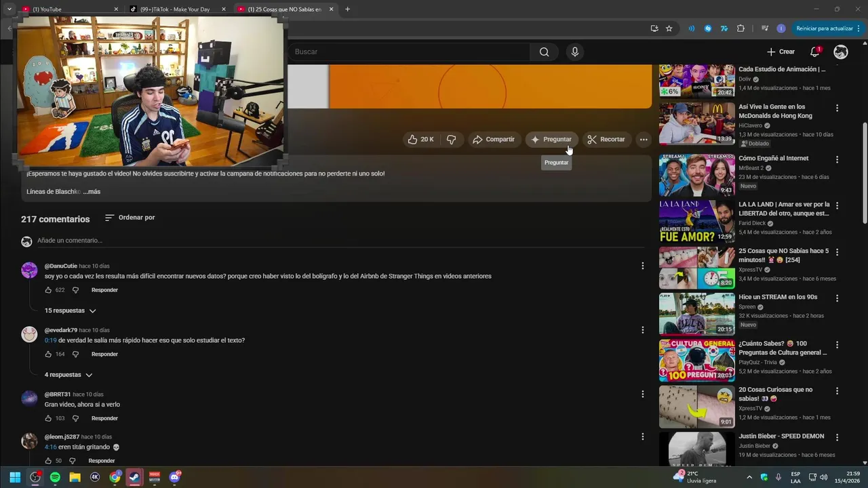Open the Ordenar por sort menu
The width and height of the screenshot is (868, 488).
(130, 218)
